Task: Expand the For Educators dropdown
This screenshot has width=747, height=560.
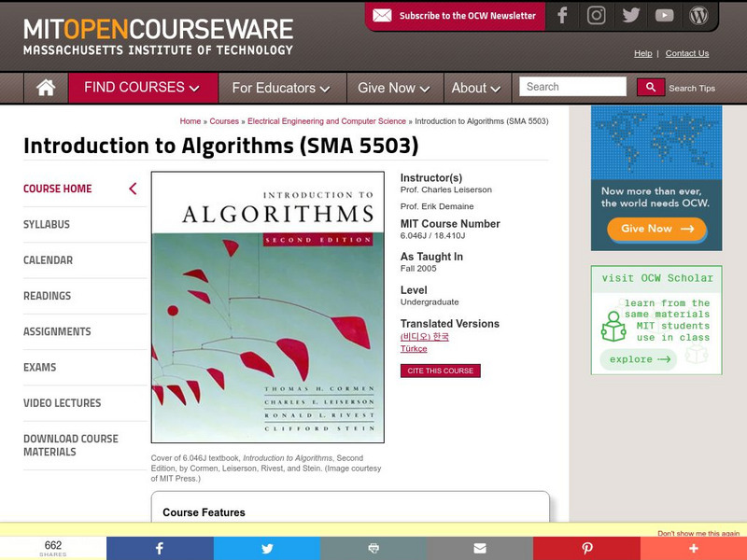Action: pos(281,88)
